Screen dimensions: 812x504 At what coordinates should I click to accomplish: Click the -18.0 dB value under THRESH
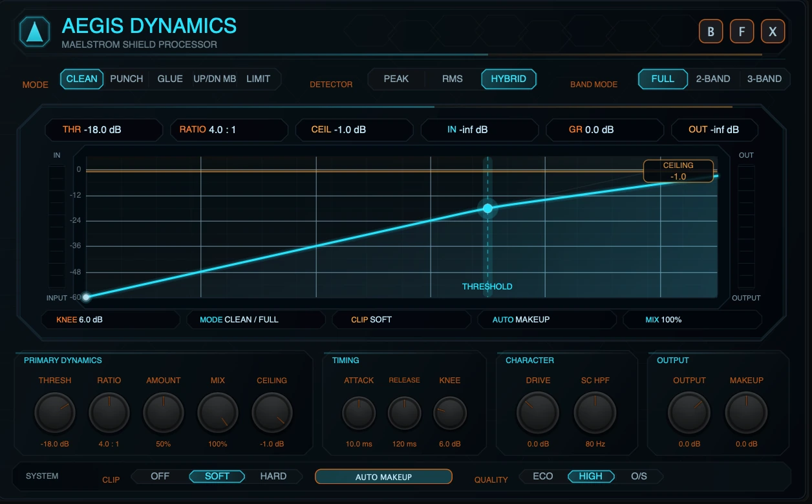[55, 445]
